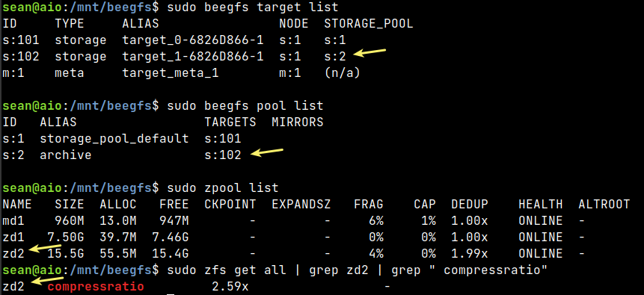This screenshot has width=644, height=295.
Task: Select the md1 pool name
Action: click(13, 221)
